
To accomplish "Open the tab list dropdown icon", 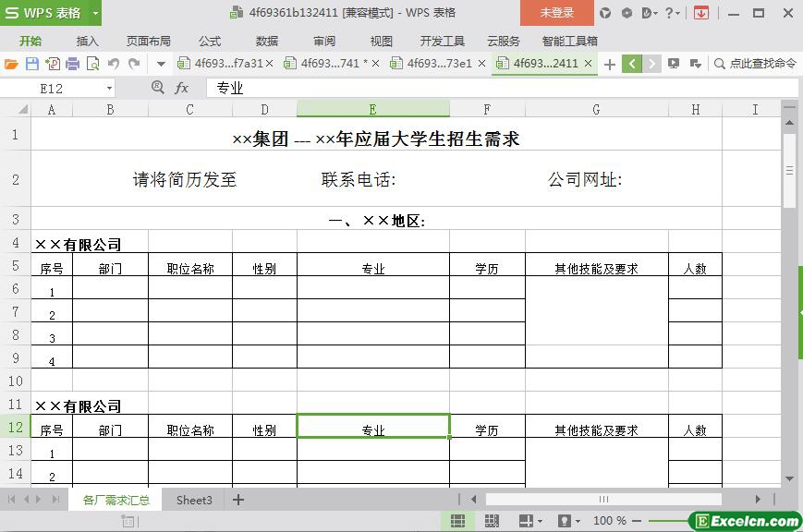I will (x=696, y=64).
